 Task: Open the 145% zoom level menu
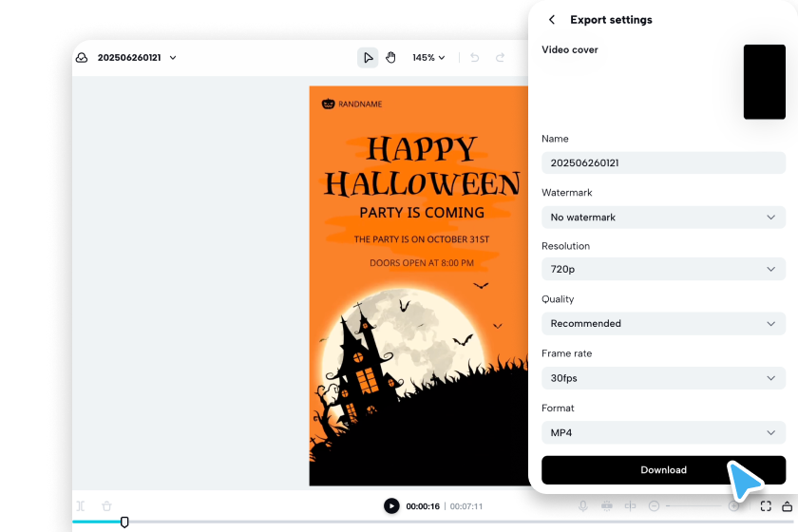(428, 58)
